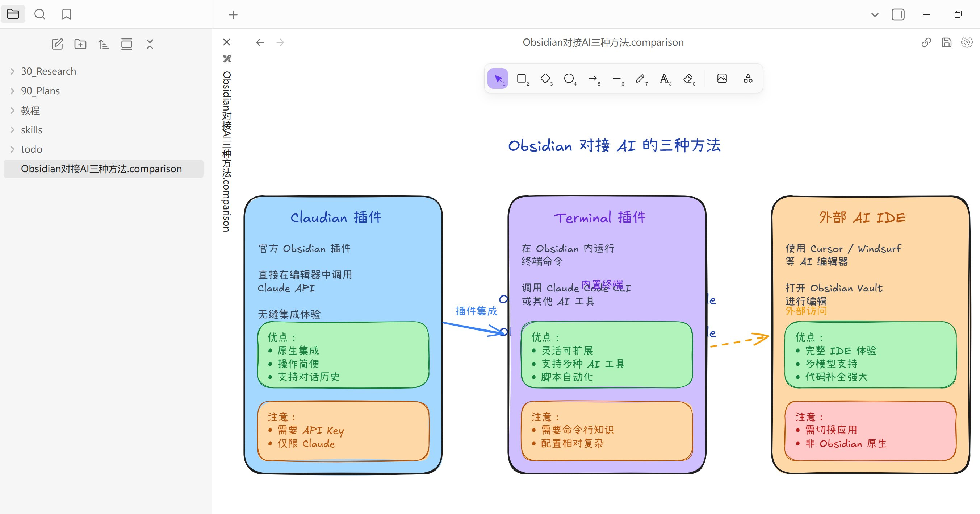Open the tab list dropdown chevron

pyautogui.click(x=875, y=15)
